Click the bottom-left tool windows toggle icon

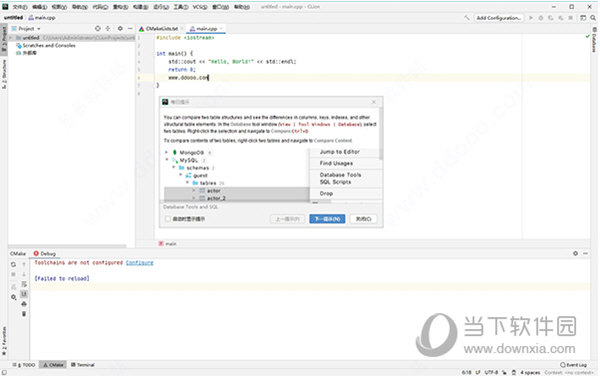point(4,372)
